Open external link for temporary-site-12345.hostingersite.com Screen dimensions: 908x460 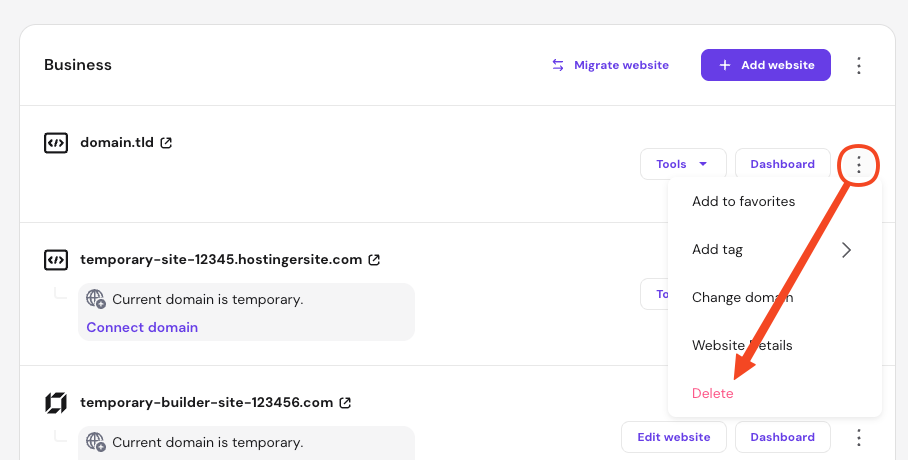[x=375, y=260]
